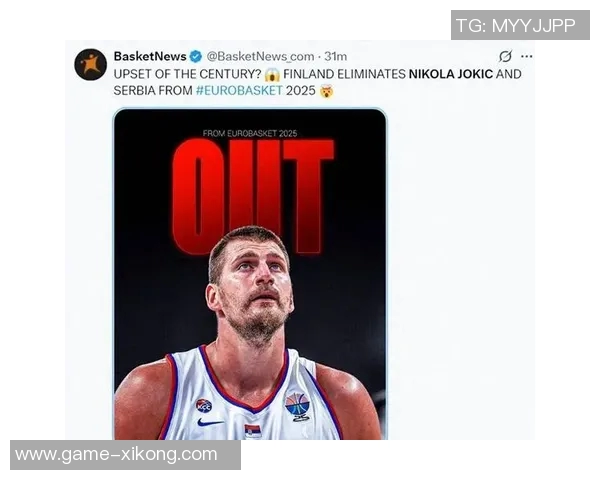Viewport: 600px width, 480px height.
Task: Open the tweet's attached OUT image
Action: coord(250,274)
